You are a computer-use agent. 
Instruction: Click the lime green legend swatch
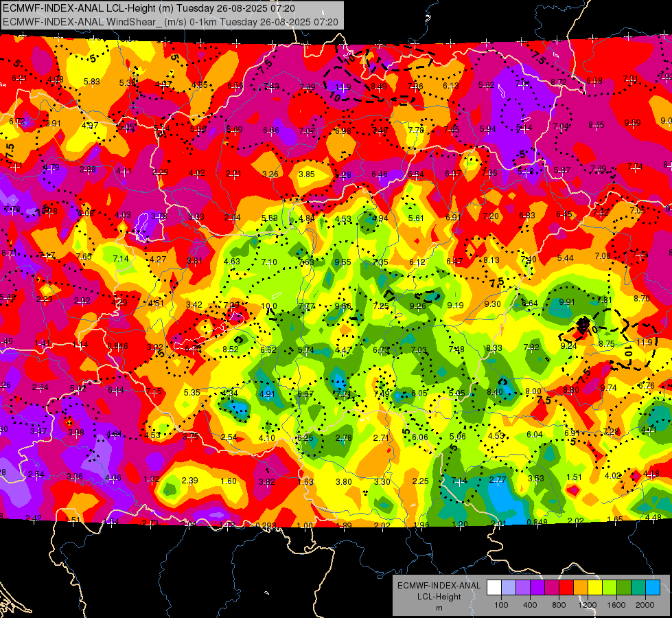coord(610,588)
